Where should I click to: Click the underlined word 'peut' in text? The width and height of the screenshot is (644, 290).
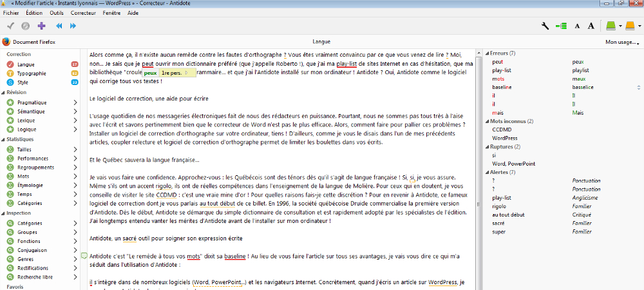tap(147, 64)
